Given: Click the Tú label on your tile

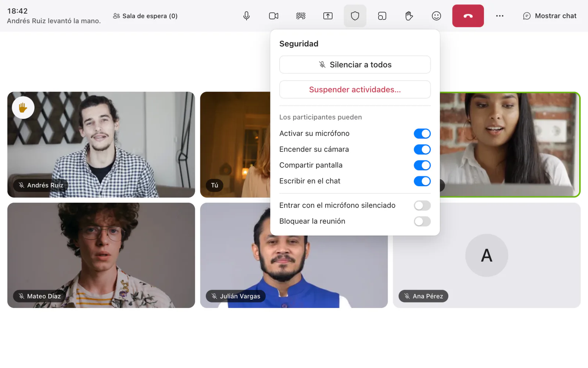Looking at the screenshot, I should (215, 185).
